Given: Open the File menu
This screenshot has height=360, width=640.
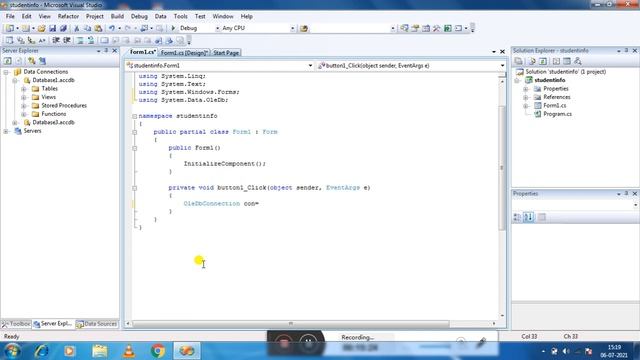Looking at the screenshot, I should [x=10, y=16].
